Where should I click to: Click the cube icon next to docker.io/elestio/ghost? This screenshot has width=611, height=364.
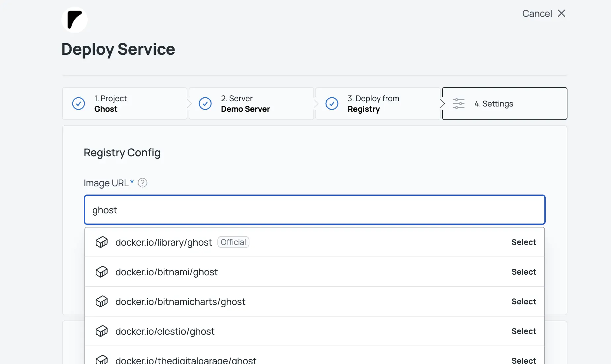pos(102,331)
